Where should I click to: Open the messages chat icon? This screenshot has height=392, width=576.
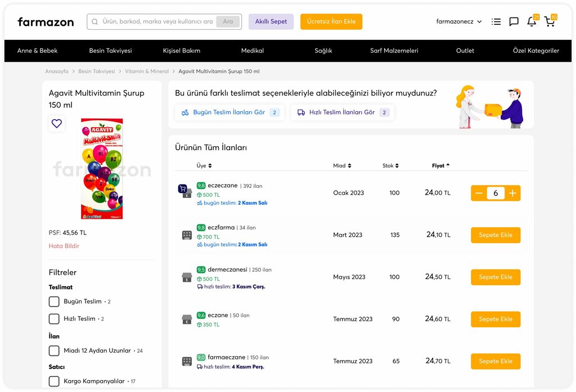tap(514, 22)
